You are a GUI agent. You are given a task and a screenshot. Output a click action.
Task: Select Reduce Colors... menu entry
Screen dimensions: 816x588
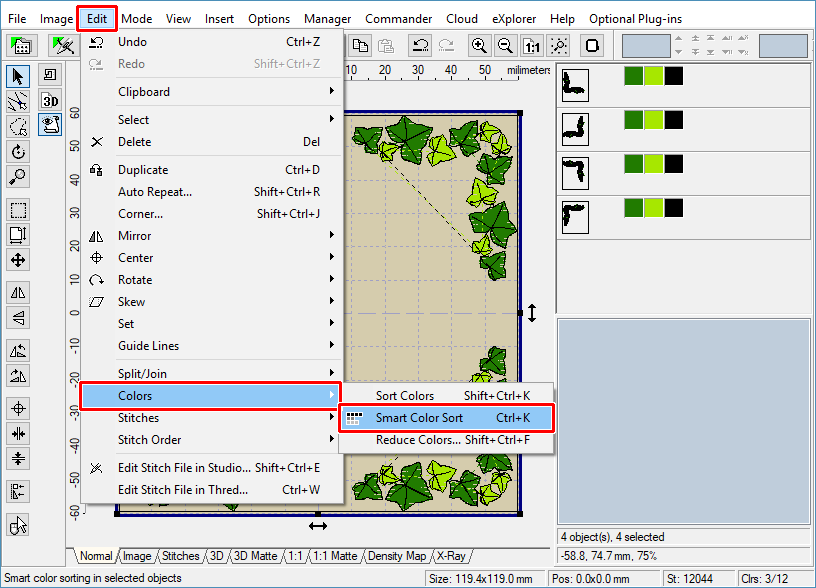tap(447, 440)
